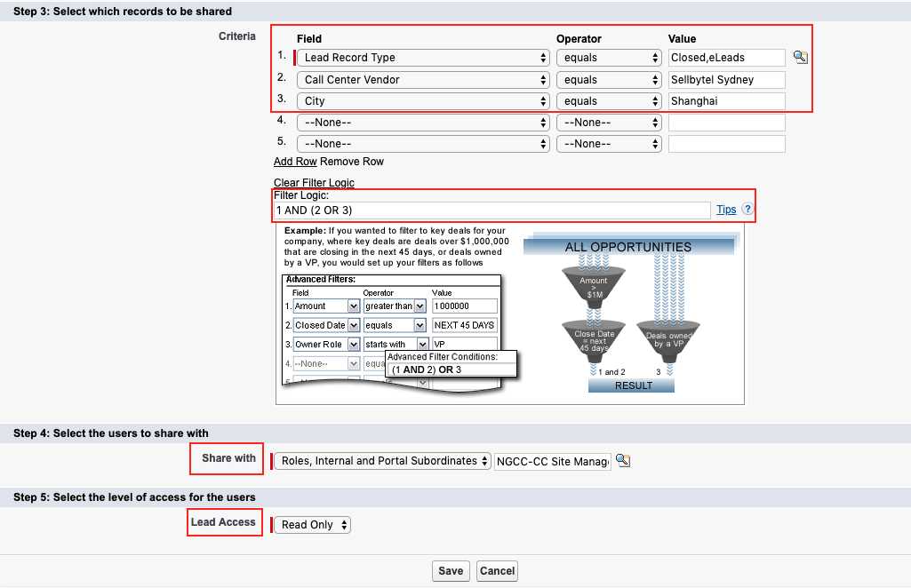The width and height of the screenshot is (911, 588).
Task: Click the Step 5 section heading text
Action: [x=134, y=497]
